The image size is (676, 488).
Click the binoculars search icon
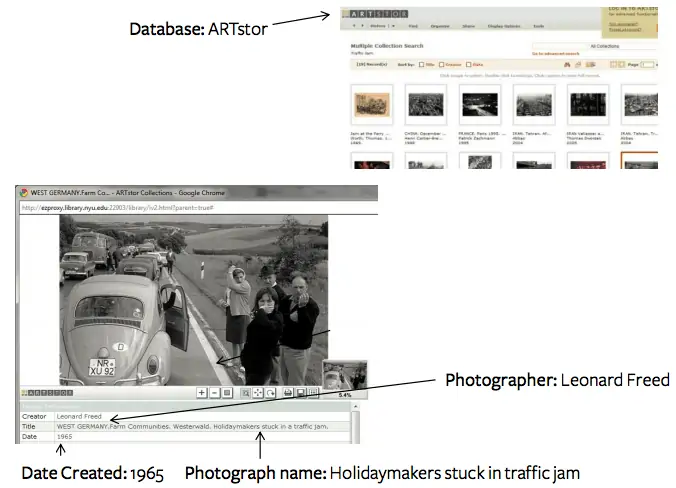(566, 64)
